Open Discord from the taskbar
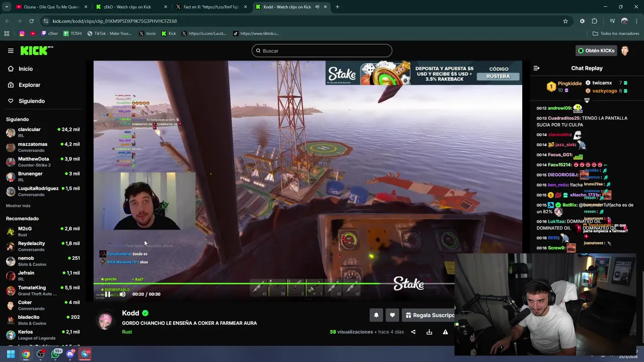This screenshot has width=644, height=362. click(x=70, y=354)
